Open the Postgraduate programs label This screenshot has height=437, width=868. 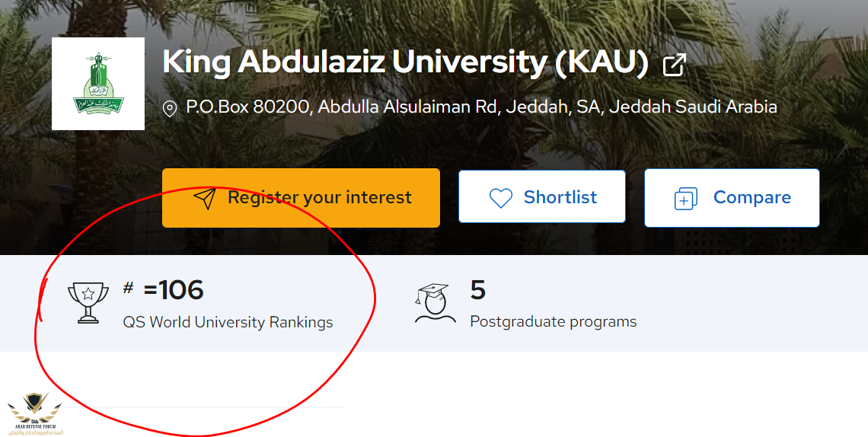coord(553,321)
